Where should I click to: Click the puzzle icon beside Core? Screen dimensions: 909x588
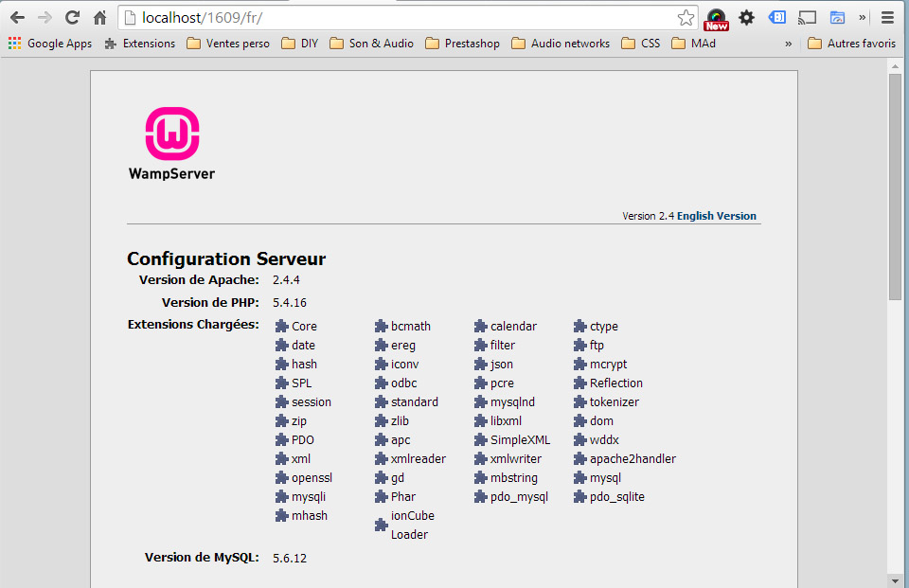282,327
